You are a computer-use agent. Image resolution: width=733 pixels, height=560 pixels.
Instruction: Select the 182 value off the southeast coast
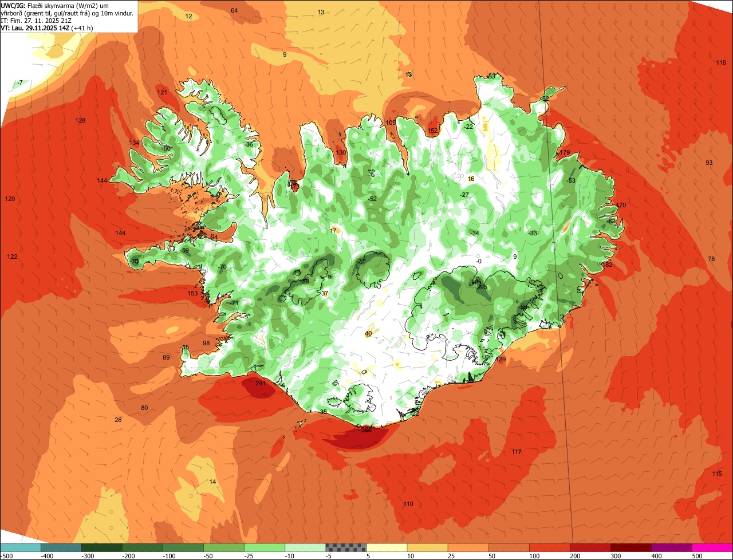607,265
